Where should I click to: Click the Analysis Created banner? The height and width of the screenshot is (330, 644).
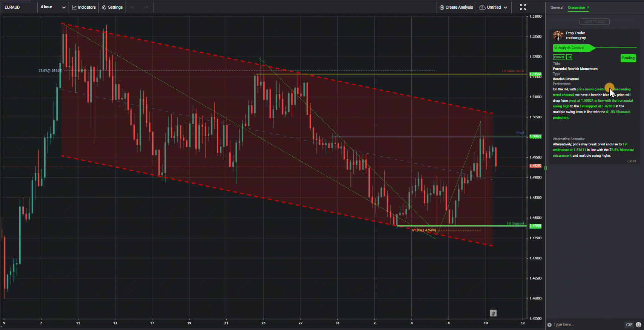[574, 48]
